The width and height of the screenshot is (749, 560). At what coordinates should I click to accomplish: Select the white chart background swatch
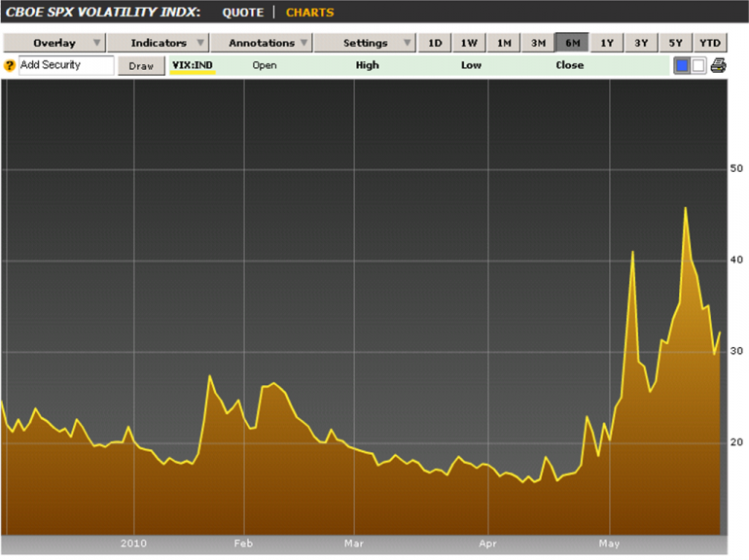697,65
